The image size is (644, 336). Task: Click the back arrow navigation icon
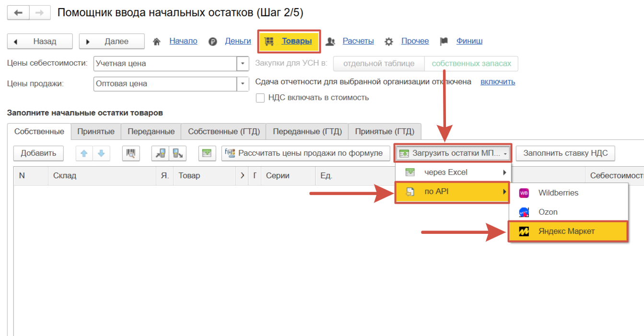click(x=19, y=13)
